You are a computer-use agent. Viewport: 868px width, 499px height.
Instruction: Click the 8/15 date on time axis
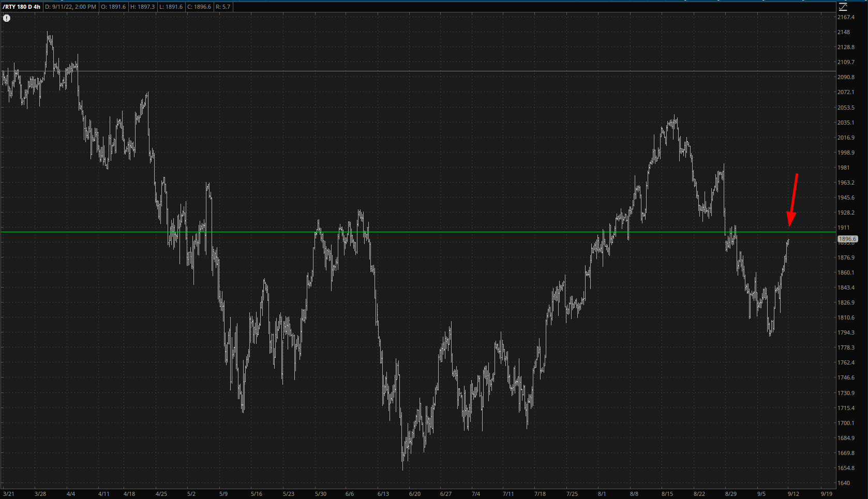pyautogui.click(x=667, y=494)
